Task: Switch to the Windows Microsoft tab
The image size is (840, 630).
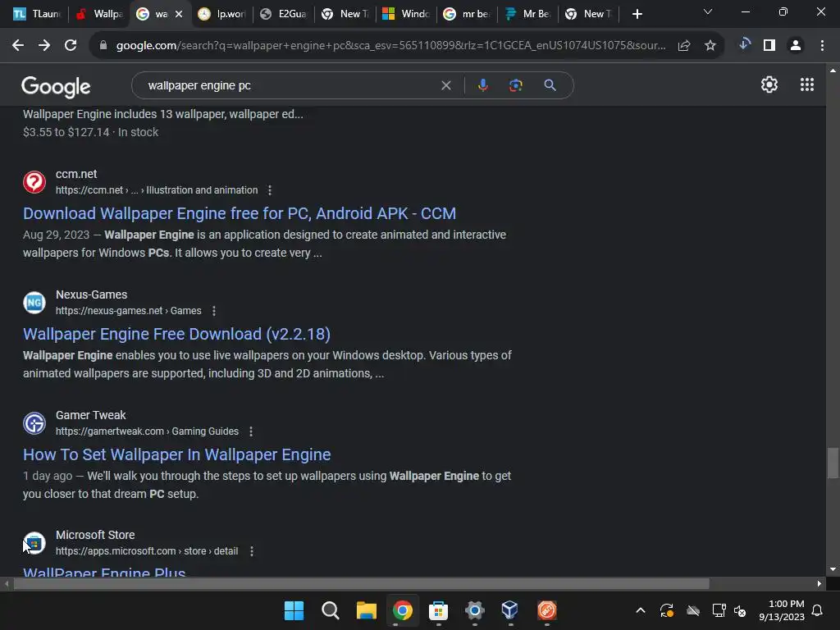Action: pos(407,14)
